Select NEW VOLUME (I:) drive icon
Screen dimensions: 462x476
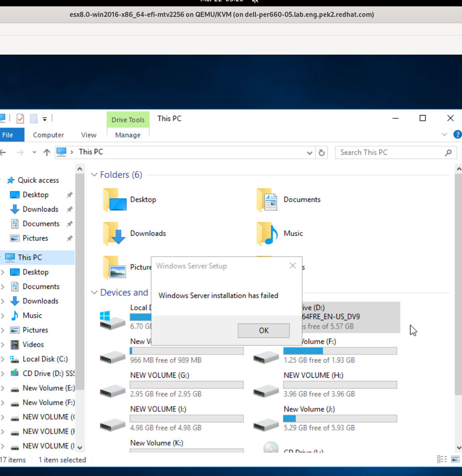pos(112,425)
